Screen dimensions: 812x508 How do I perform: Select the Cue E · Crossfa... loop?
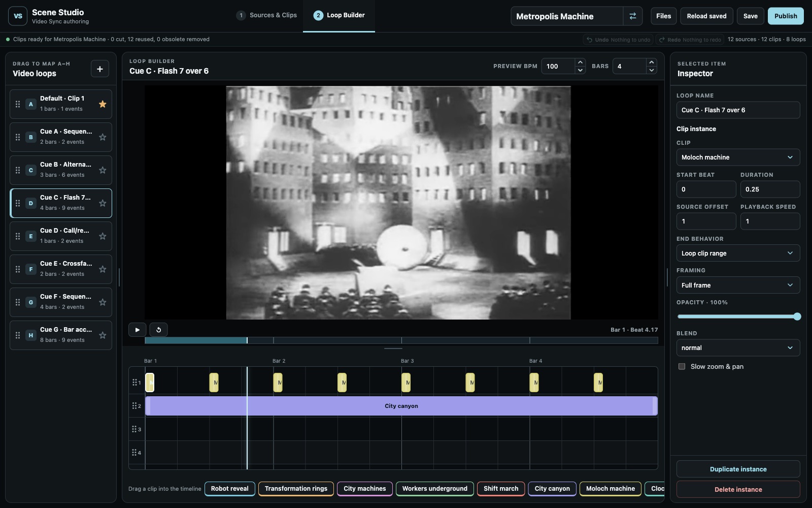pos(61,269)
